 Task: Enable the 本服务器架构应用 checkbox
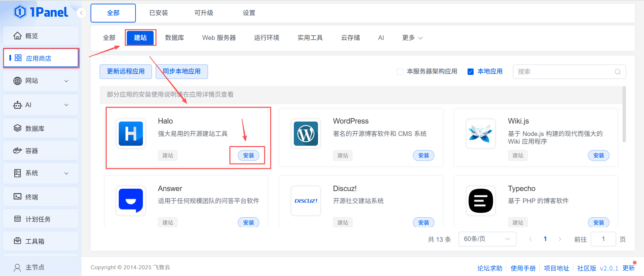[400, 72]
